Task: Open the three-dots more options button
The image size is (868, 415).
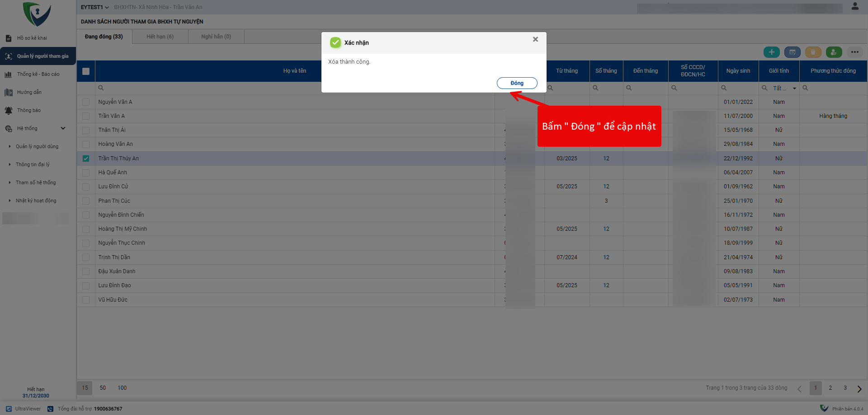Action: coord(854,52)
